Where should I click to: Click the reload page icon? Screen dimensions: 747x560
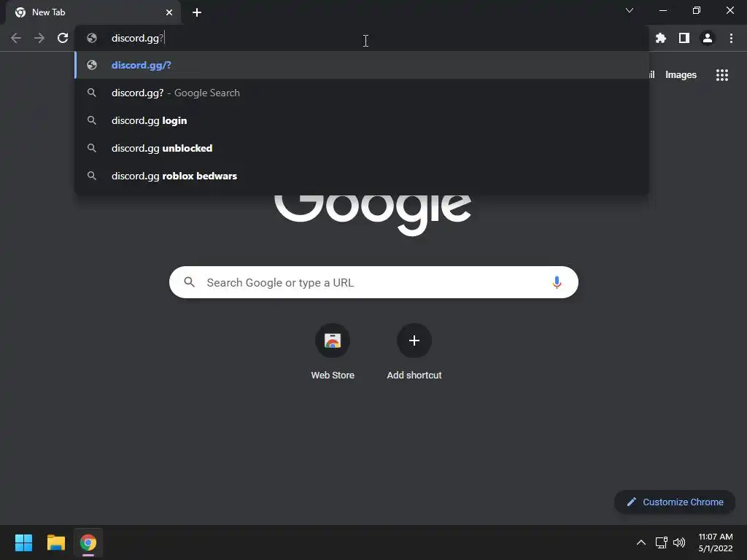pos(63,38)
